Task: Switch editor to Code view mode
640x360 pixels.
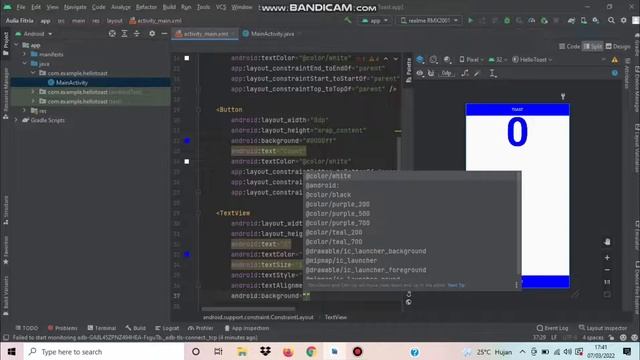Action: pos(569,47)
